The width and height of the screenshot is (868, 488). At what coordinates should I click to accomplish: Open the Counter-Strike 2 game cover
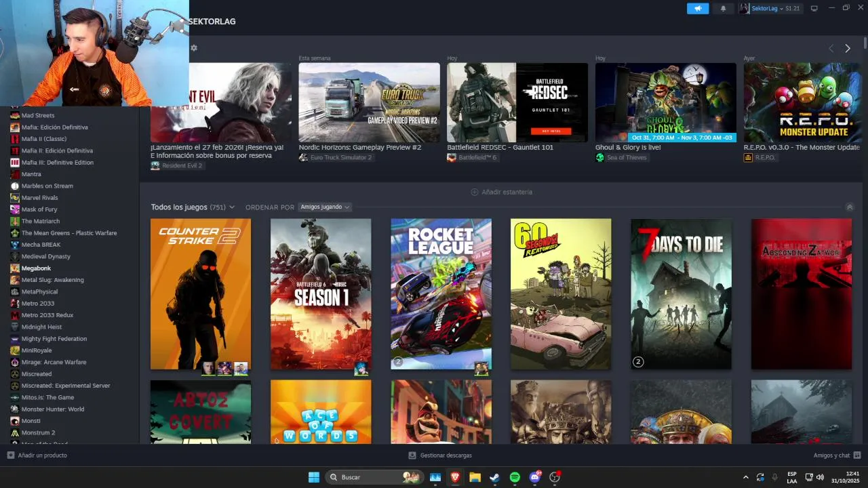[x=201, y=293]
